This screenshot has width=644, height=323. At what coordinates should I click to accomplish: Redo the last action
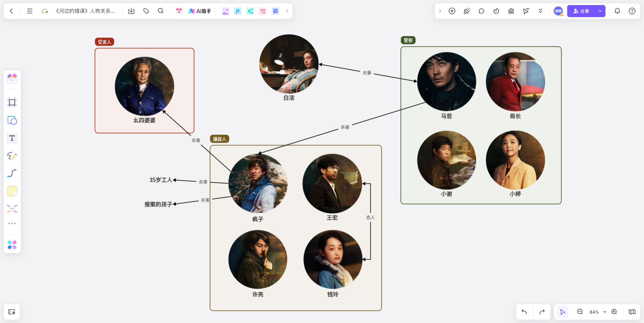tap(542, 312)
